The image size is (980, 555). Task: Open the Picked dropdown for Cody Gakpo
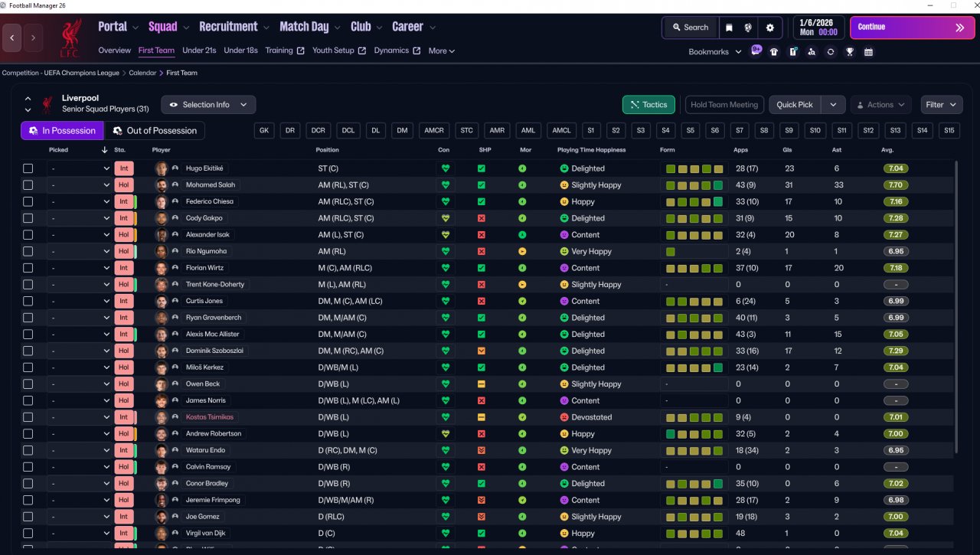point(80,218)
